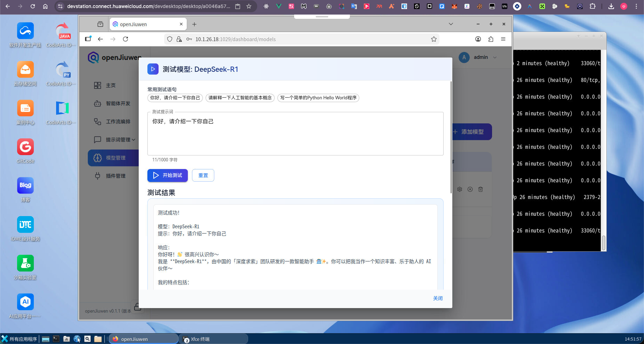Select the 请解释一下人工智能的基本概念 prompt chip

240,98
